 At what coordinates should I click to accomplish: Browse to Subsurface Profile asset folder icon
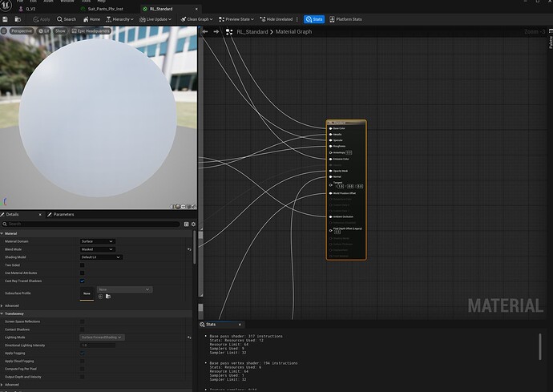(108, 297)
